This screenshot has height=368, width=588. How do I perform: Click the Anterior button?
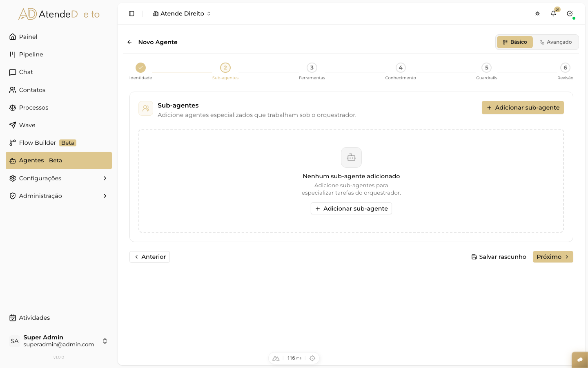tap(149, 257)
